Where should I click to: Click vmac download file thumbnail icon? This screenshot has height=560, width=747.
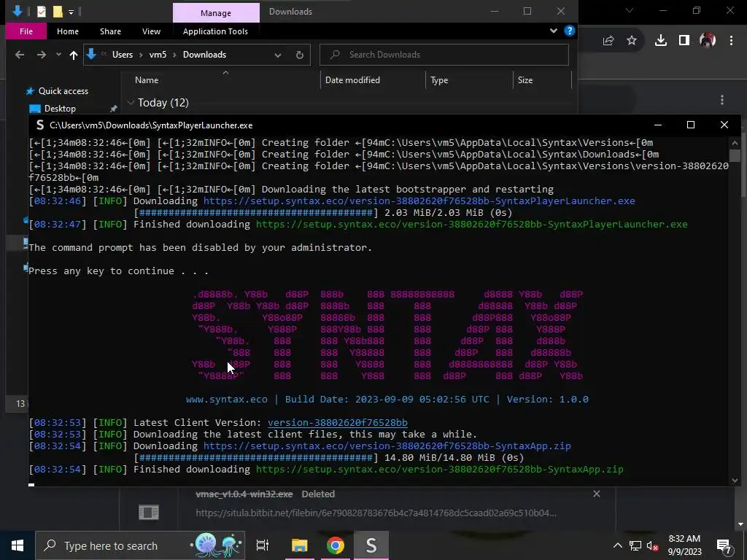click(149, 513)
